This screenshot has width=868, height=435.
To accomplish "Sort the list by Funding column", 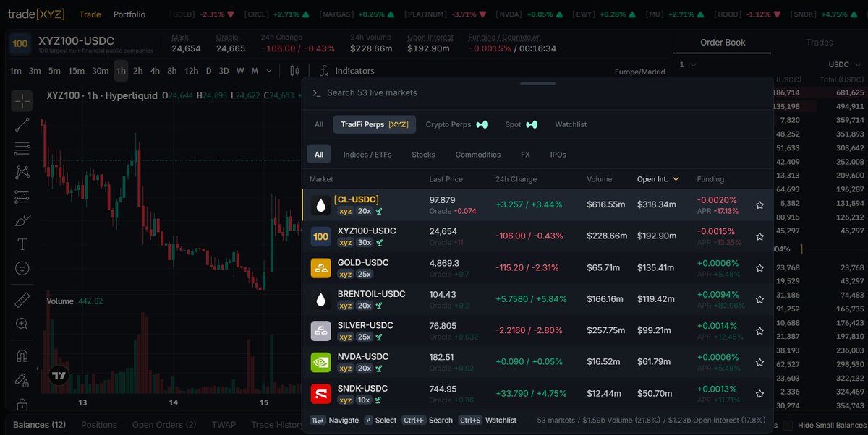I will point(710,178).
